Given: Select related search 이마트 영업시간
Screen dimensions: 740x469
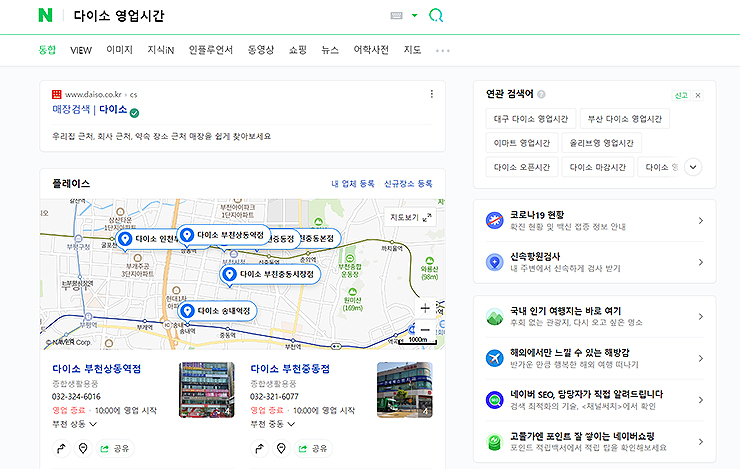Looking at the screenshot, I should tap(522, 143).
